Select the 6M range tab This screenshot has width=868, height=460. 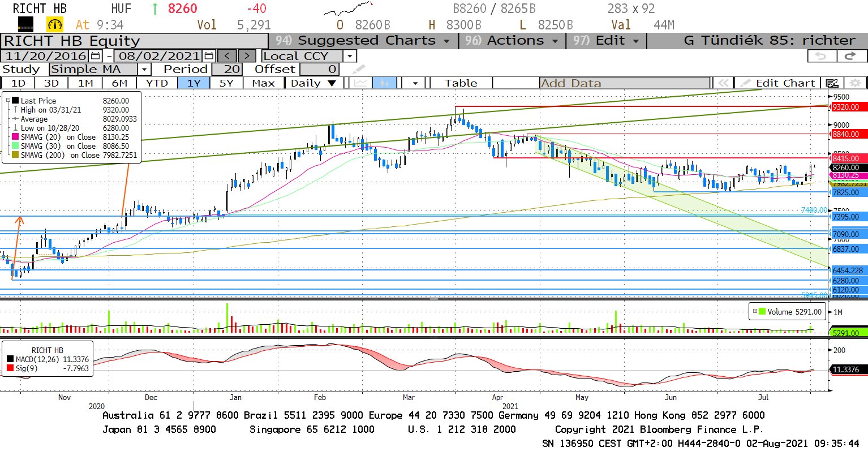(119, 83)
